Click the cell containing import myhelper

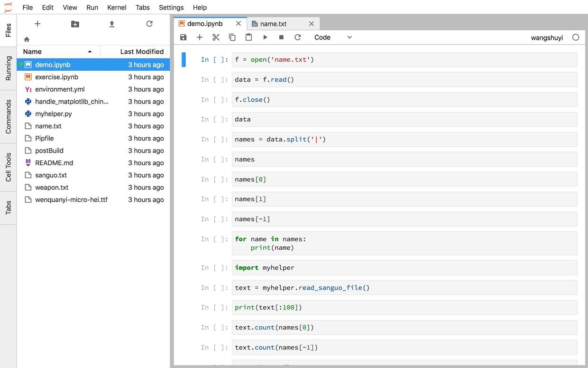[403, 268]
